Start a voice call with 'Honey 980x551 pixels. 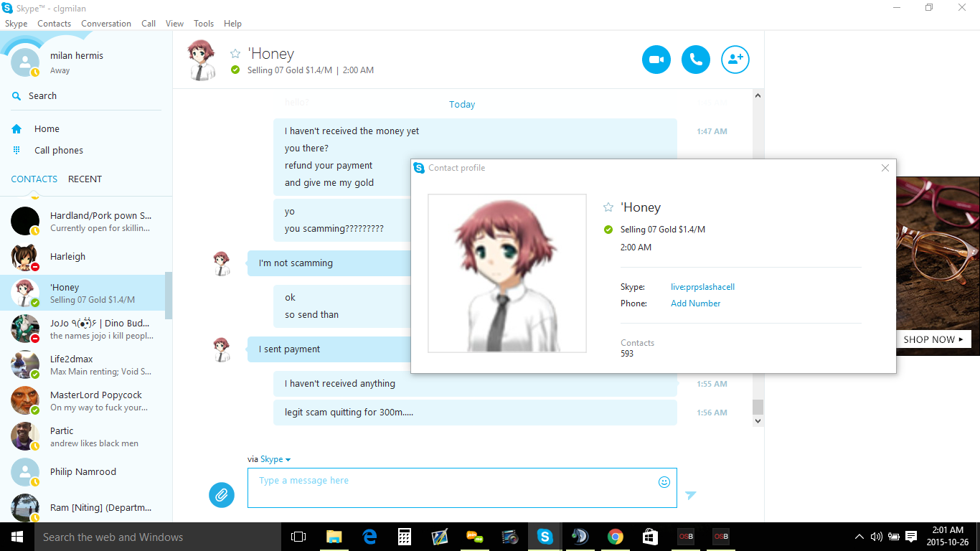click(696, 60)
